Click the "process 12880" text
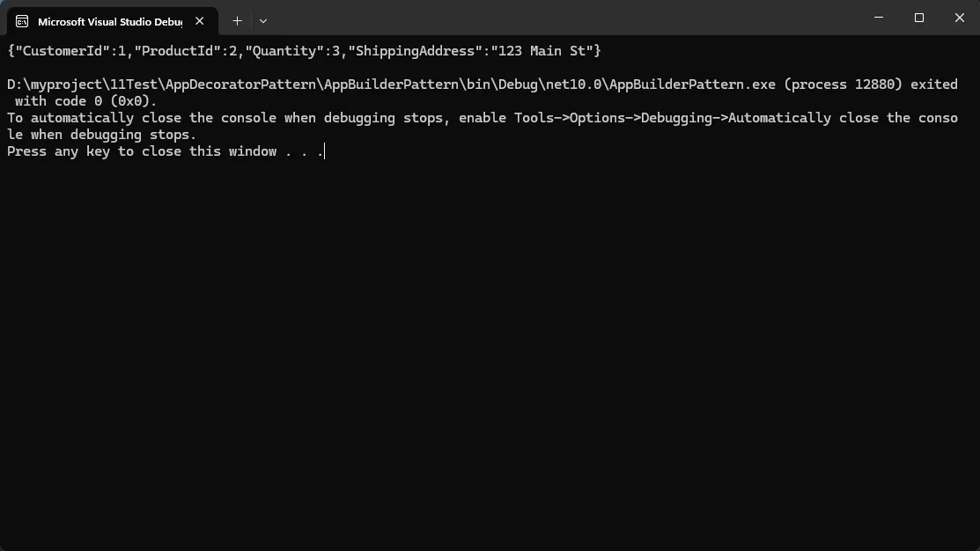This screenshot has width=980, height=551. coord(842,84)
